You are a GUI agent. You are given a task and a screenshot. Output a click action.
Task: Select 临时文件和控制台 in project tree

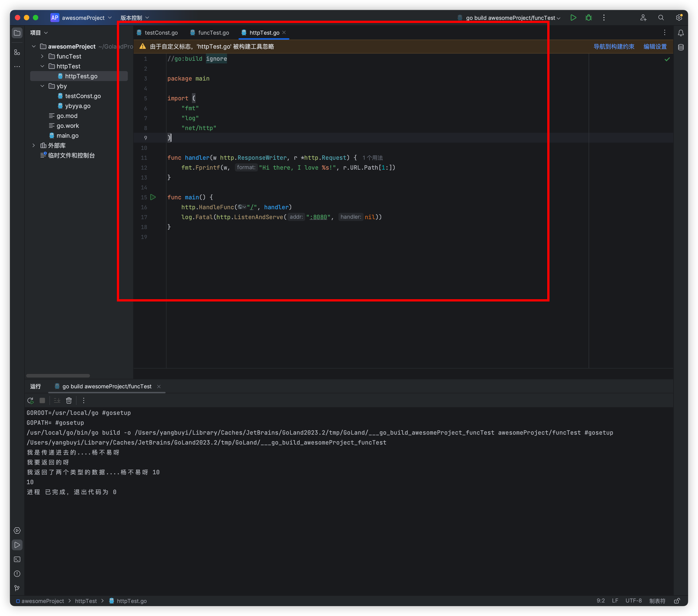coord(68,155)
